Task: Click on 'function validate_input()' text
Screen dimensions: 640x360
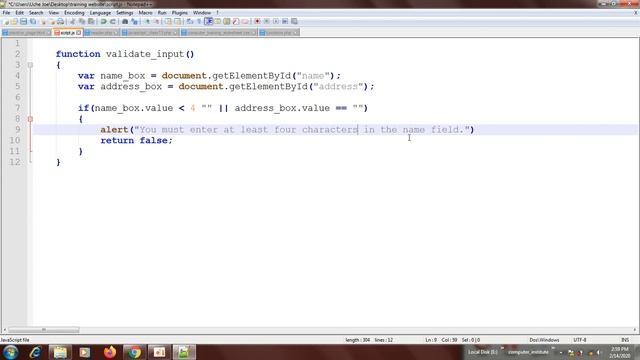Action: coord(125,54)
